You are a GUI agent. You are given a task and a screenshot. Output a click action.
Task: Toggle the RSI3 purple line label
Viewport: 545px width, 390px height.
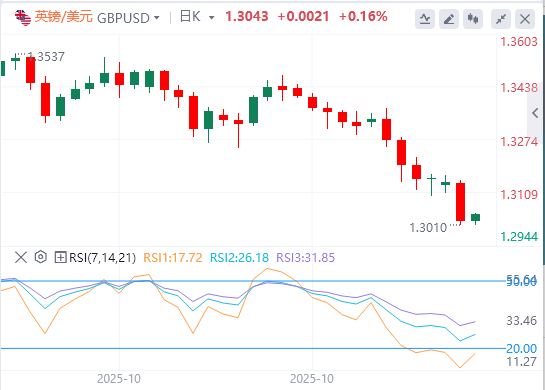click(306, 258)
